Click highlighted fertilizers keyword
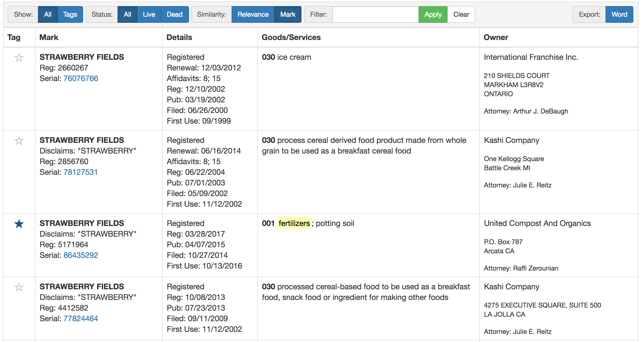The image size is (644, 342). point(294,223)
